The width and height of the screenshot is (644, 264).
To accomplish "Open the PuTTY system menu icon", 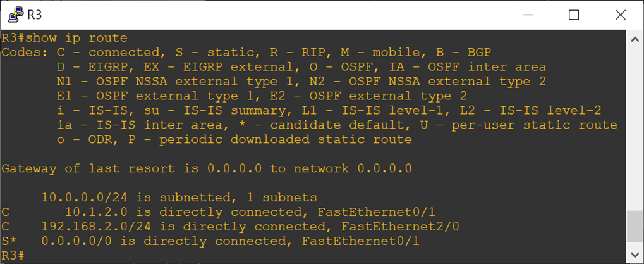I will coord(15,15).
